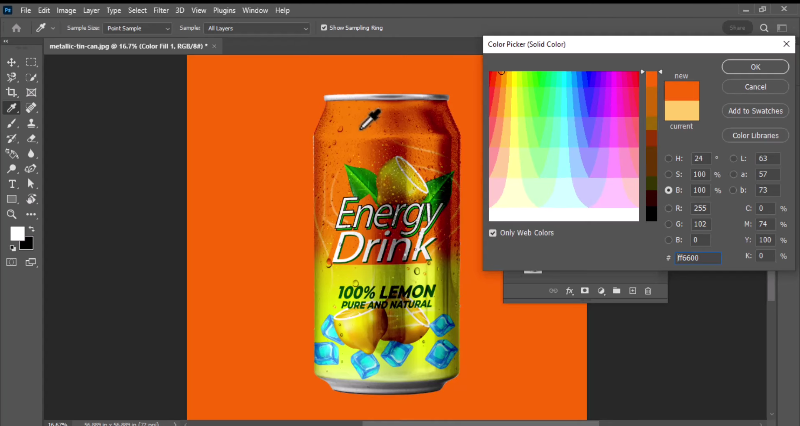Open the Sample Size dropdown
The width and height of the screenshot is (800, 426).
pos(137,28)
